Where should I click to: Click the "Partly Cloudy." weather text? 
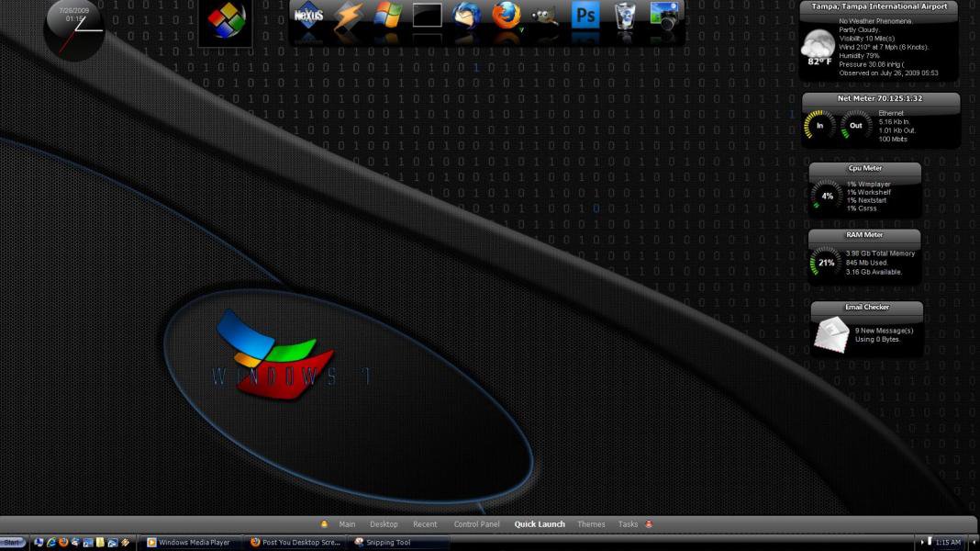pyautogui.click(x=860, y=29)
